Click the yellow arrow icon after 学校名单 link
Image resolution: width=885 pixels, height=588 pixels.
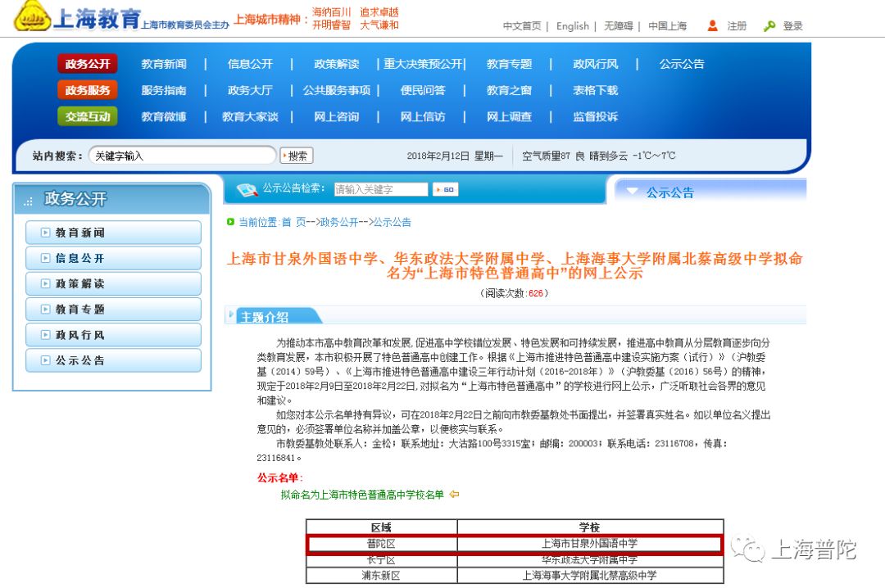[x=454, y=495]
